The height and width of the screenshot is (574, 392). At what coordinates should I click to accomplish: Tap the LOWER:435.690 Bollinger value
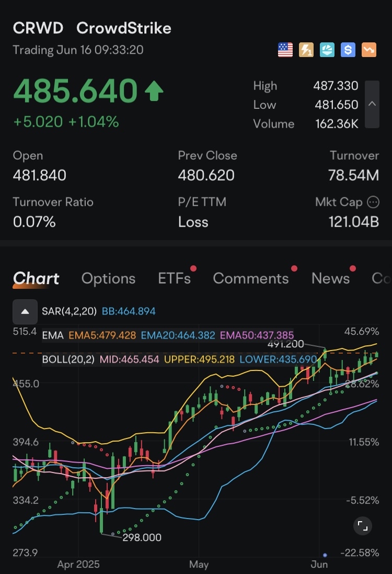coord(278,359)
